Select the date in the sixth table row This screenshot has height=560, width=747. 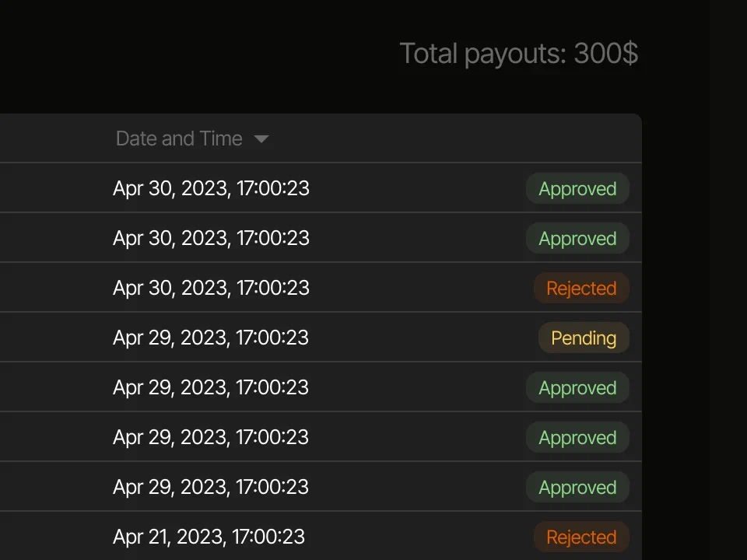[211, 437]
